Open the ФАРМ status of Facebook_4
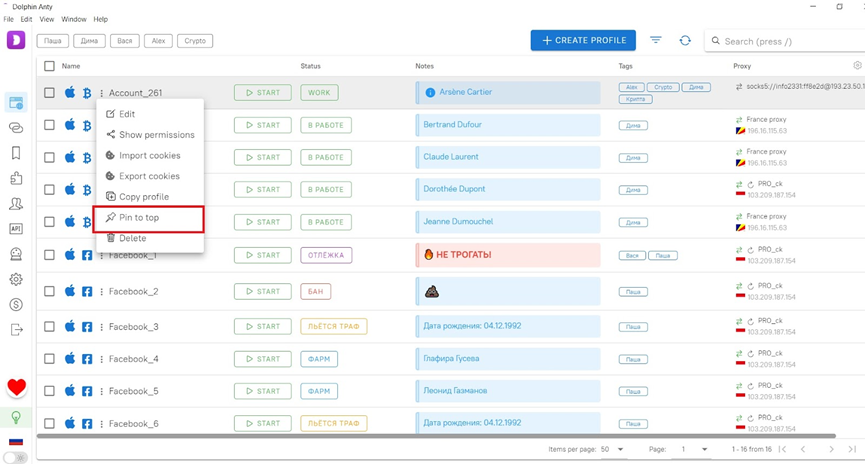This screenshot has width=865, height=464. 319,359
